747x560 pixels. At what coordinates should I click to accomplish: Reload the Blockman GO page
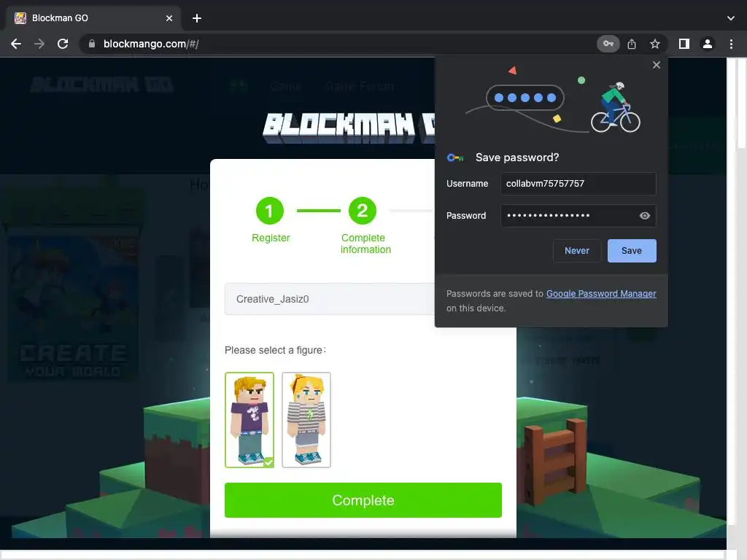coord(63,44)
